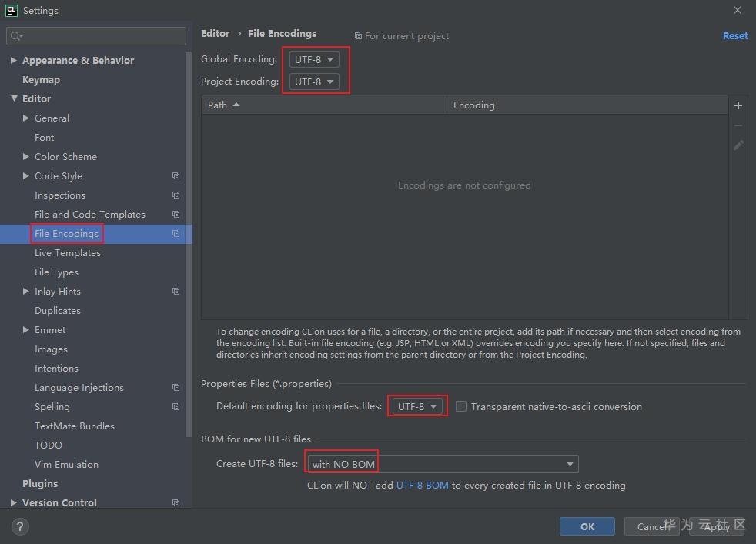Click the project-level icon beside Inspections
The image size is (756, 544).
(176, 195)
